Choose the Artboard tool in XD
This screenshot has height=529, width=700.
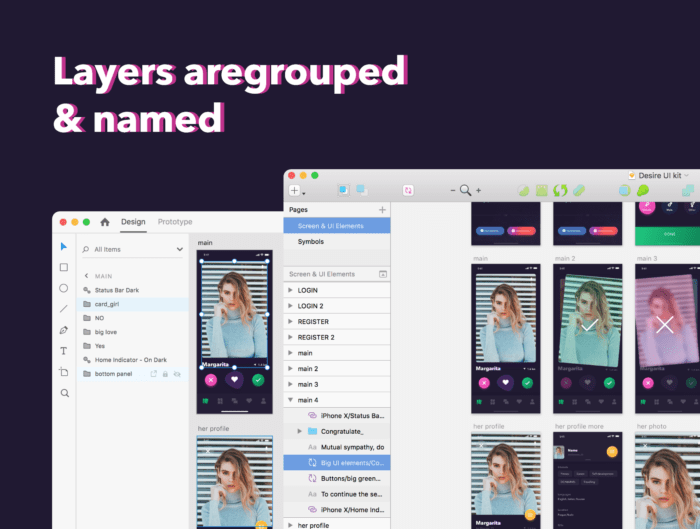pyautogui.click(x=64, y=372)
